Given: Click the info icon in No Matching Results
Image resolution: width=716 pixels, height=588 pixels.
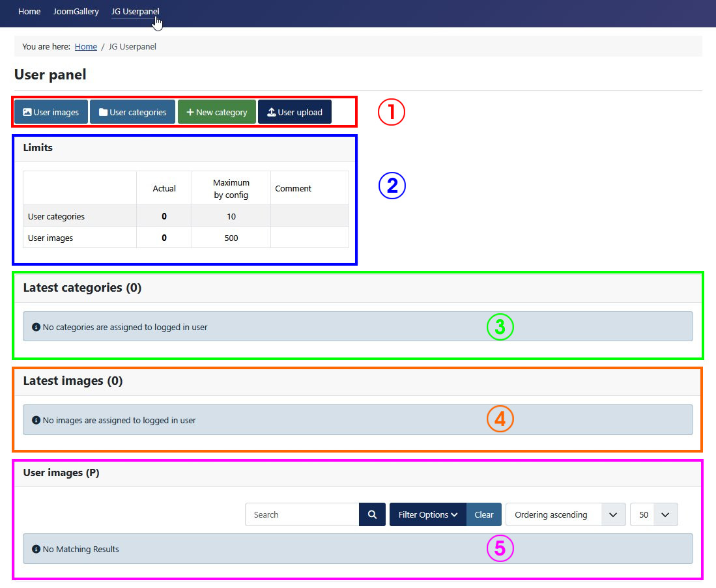Looking at the screenshot, I should (x=36, y=549).
